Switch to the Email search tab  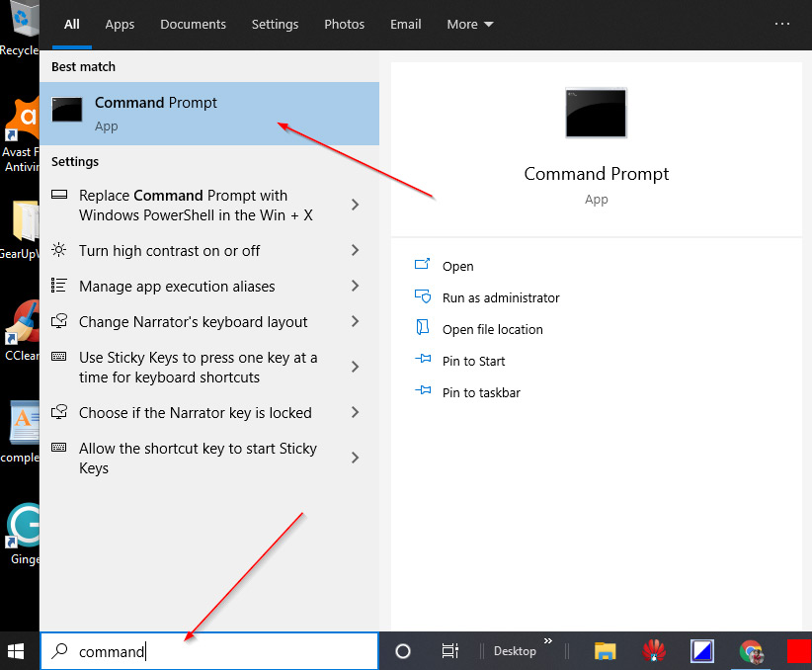405,25
